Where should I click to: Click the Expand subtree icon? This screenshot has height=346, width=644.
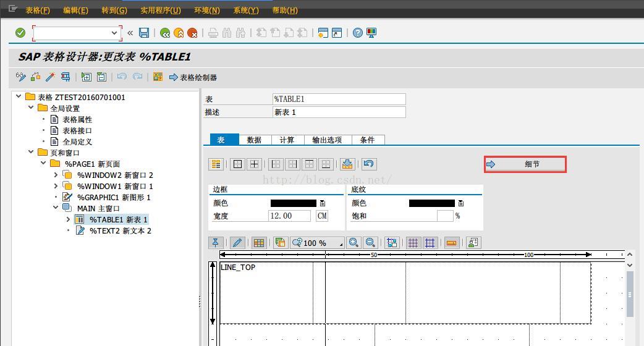coord(87,77)
